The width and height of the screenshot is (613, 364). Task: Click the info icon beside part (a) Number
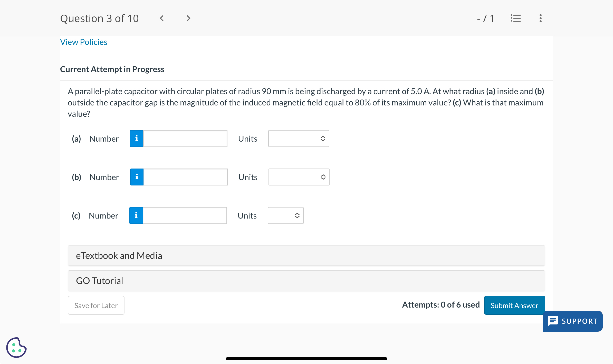(136, 139)
